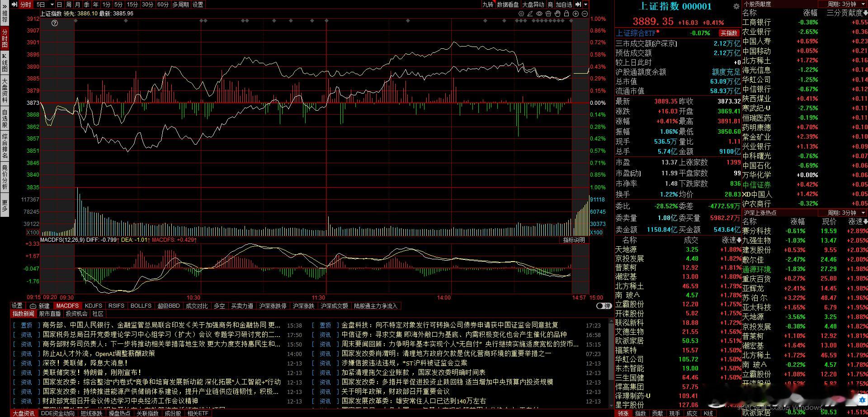Select the BOLLFS indicator tab

pos(141,306)
